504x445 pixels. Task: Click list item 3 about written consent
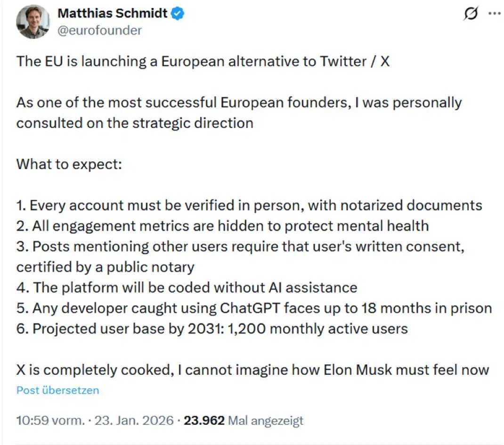coord(240,247)
